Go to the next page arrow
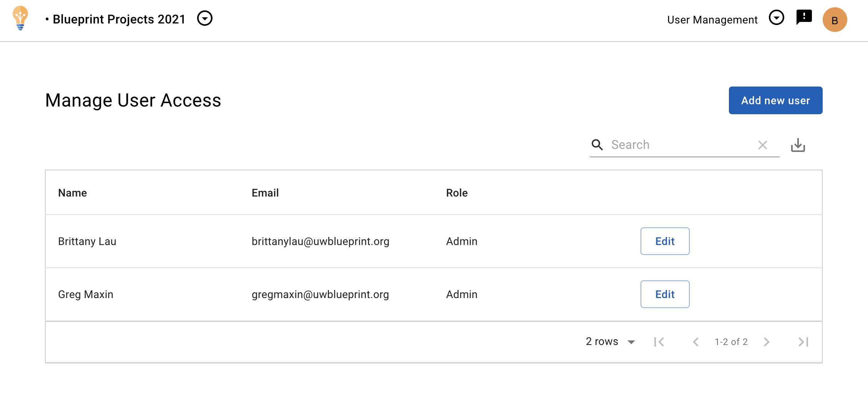 pos(767,342)
